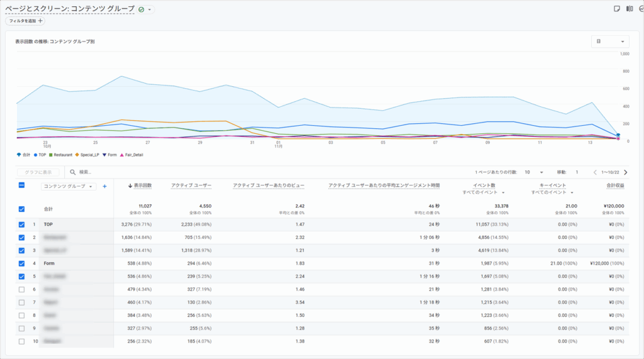Screen dimensions: 644x359
Task: Click the search magnifier icon in table
Action: coord(73,172)
